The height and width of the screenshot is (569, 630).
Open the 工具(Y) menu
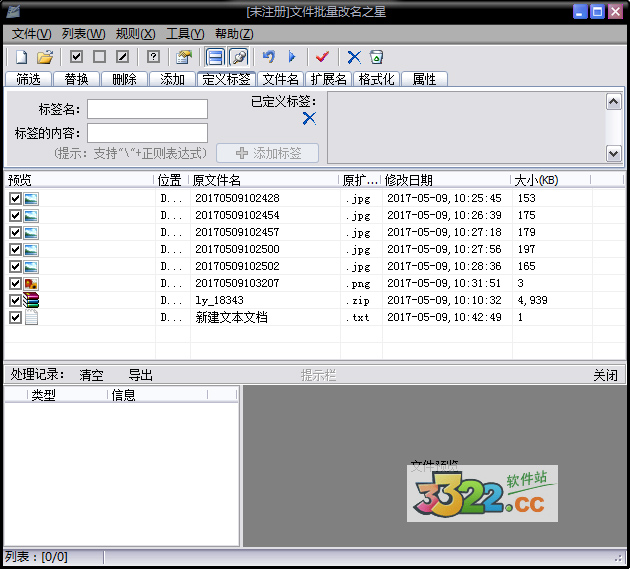point(184,34)
